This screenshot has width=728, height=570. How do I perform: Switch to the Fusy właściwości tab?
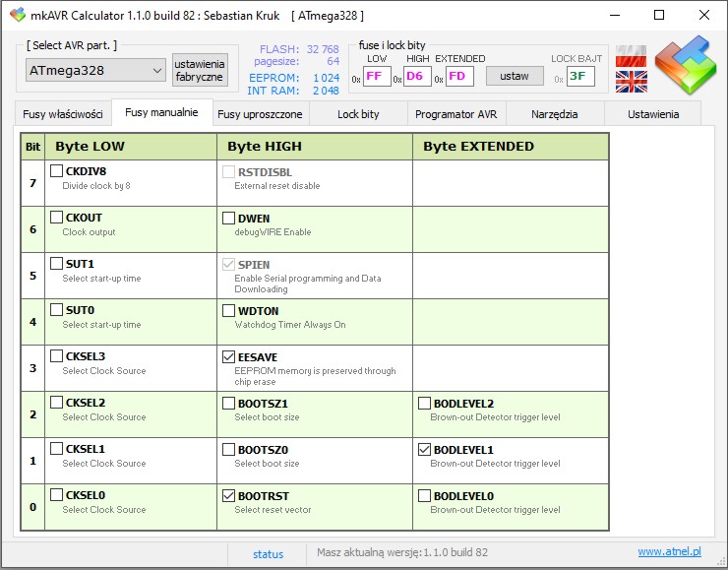pyautogui.click(x=63, y=114)
